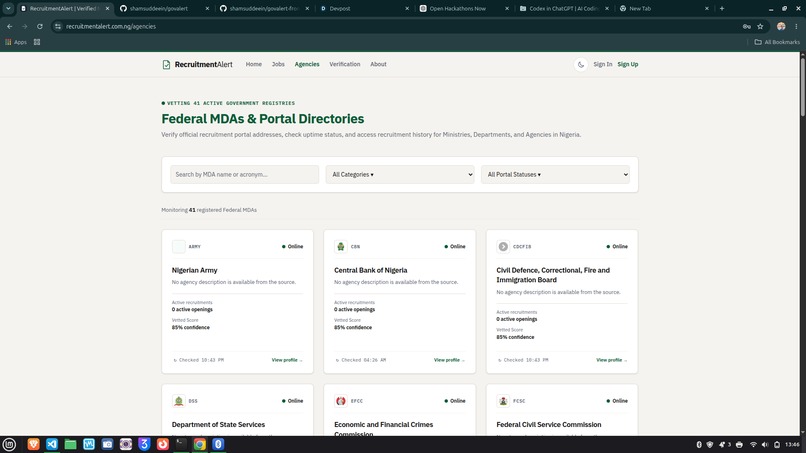
Task: View profile of Central Bank of Nigeria
Action: pos(449,360)
